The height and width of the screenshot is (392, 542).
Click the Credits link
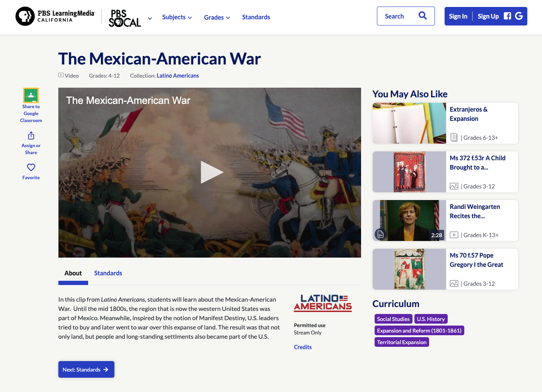coord(303,347)
